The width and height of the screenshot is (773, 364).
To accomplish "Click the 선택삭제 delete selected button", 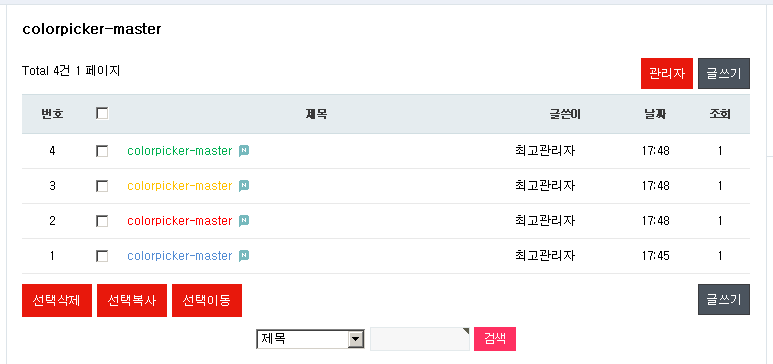I will pyautogui.click(x=57, y=300).
